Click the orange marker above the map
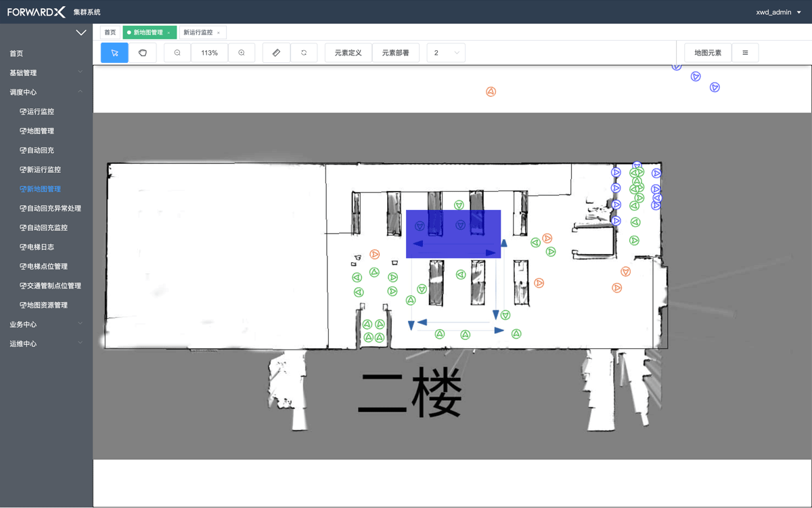812x508 pixels. (491, 91)
